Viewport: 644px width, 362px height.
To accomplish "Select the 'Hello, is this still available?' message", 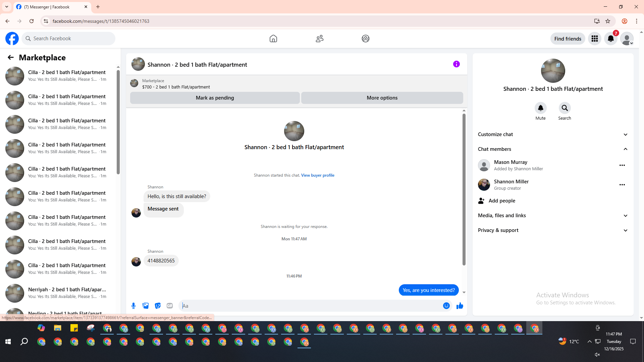I will (177, 196).
